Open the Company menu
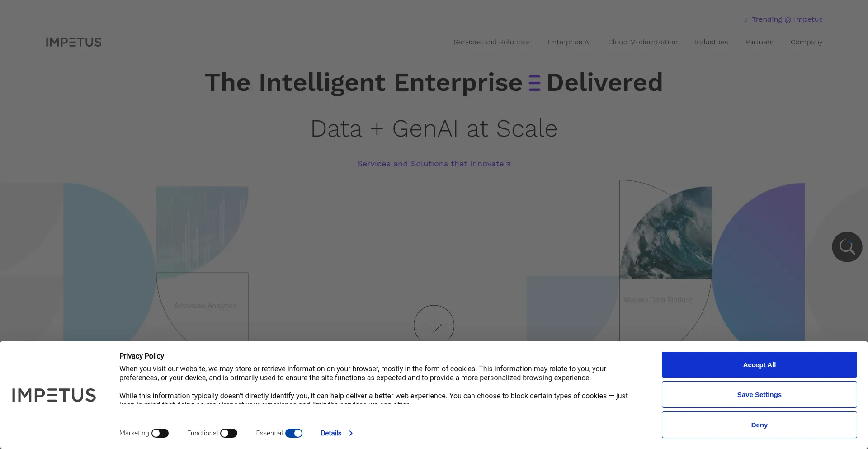 tap(807, 42)
